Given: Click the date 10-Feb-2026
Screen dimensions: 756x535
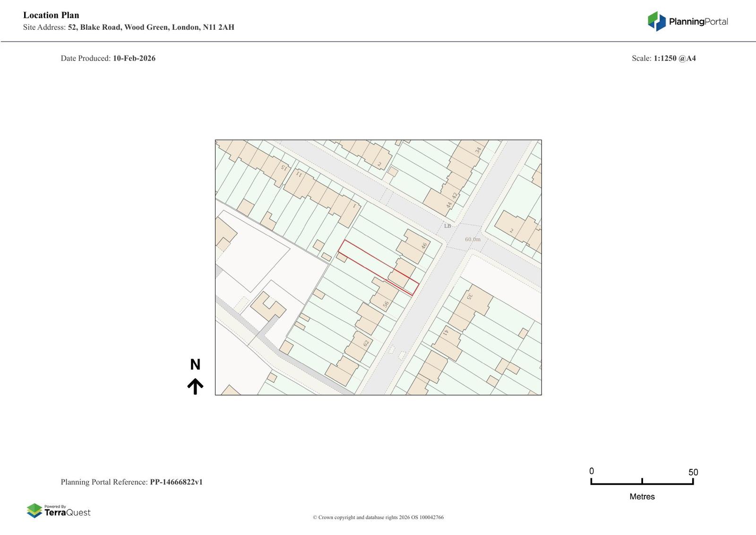Looking at the screenshot, I should tap(134, 58).
